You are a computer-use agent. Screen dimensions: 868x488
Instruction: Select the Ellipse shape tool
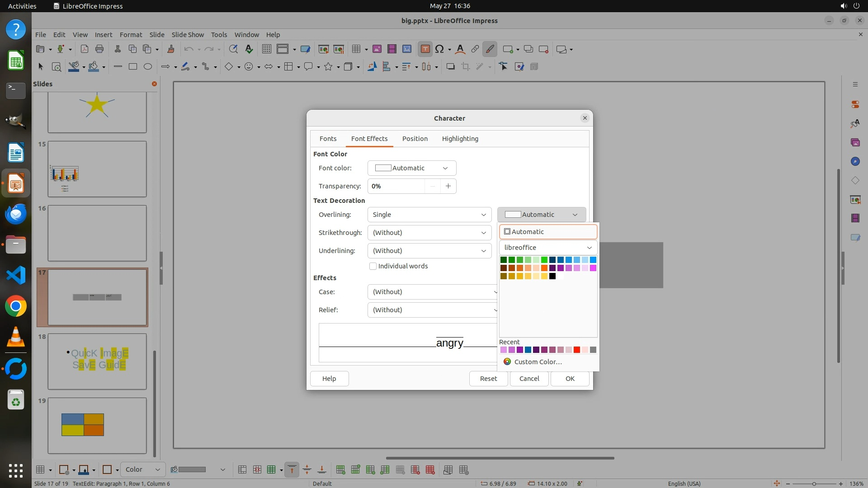click(147, 66)
